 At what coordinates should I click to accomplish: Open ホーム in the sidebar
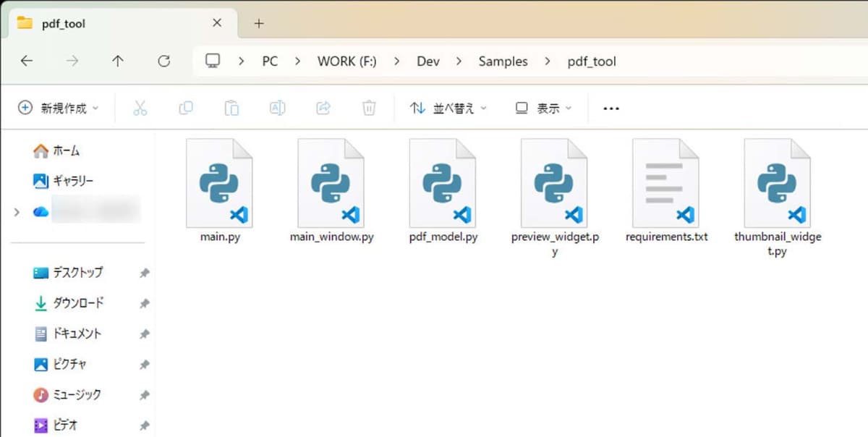pos(57,150)
